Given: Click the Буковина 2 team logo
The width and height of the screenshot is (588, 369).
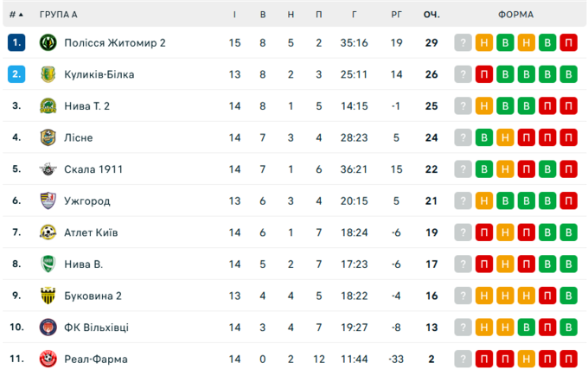Looking at the screenshot, I should click(x=48, y=296).
